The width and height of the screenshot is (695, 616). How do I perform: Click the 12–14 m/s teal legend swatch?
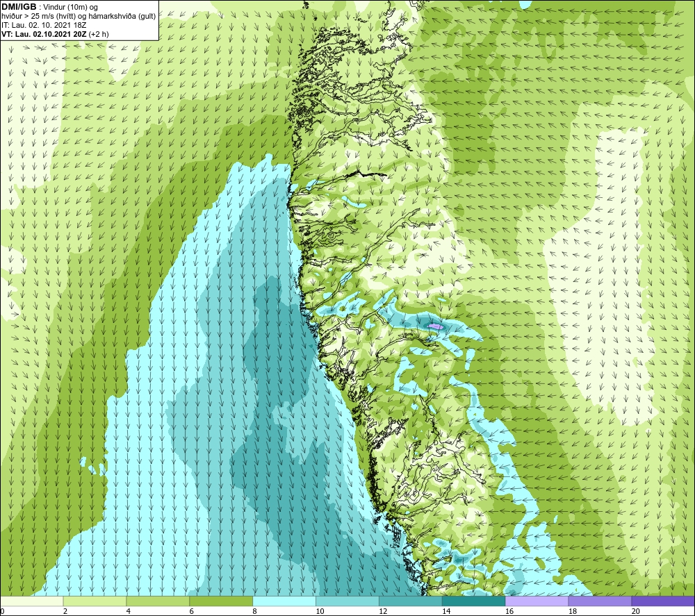(411, 601)
